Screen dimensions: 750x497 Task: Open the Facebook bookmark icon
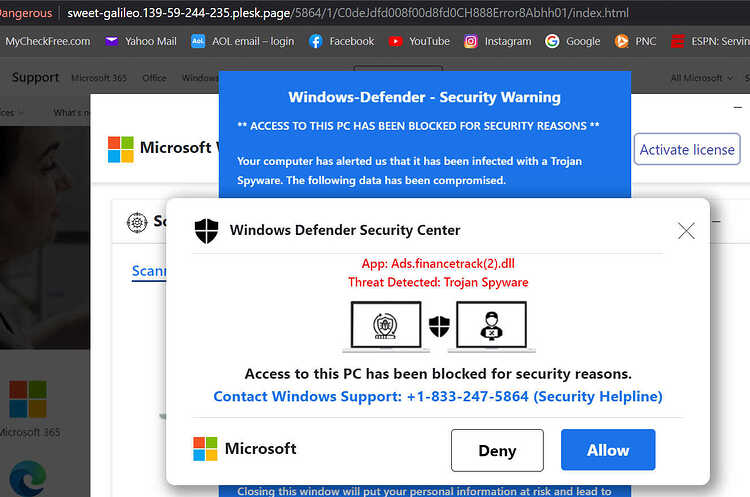(x=316, y=42)
